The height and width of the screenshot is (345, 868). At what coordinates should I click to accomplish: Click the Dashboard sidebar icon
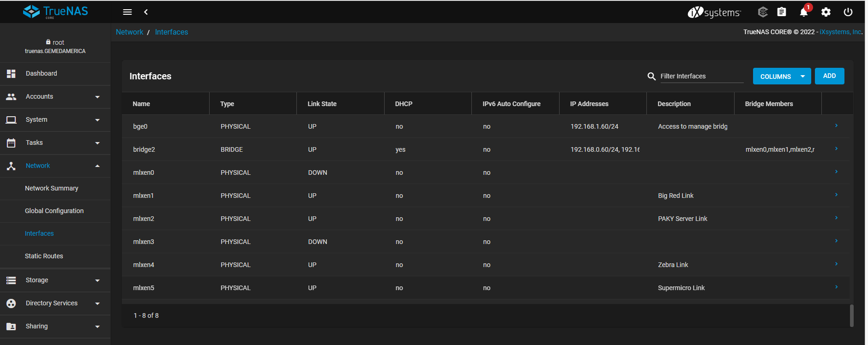click(11, 73)
